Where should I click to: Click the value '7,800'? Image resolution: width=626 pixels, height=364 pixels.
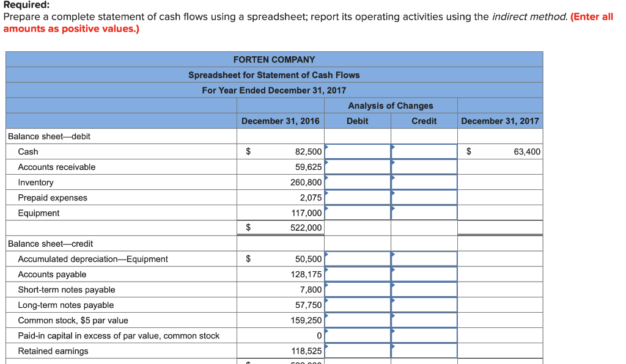click(311, 290)
